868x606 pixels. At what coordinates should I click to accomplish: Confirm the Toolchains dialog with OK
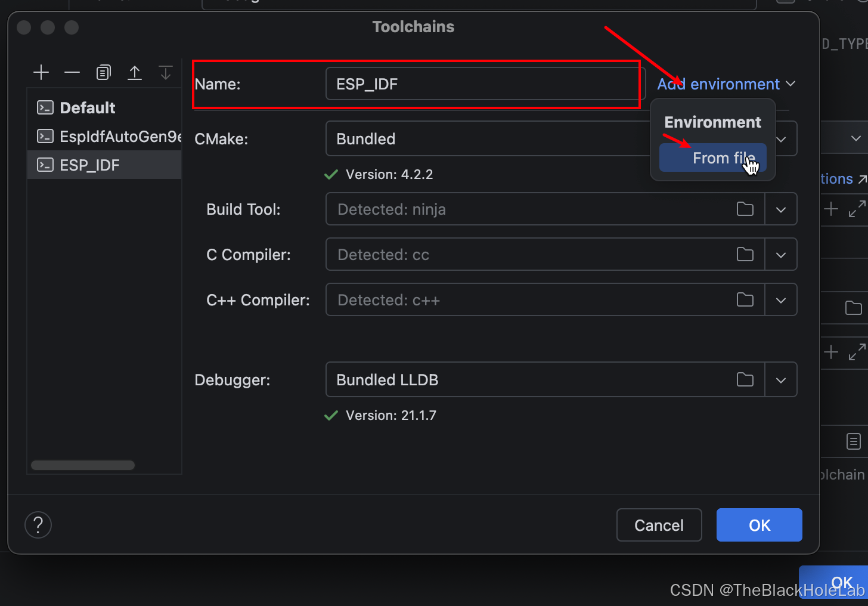tap(759, 525)
